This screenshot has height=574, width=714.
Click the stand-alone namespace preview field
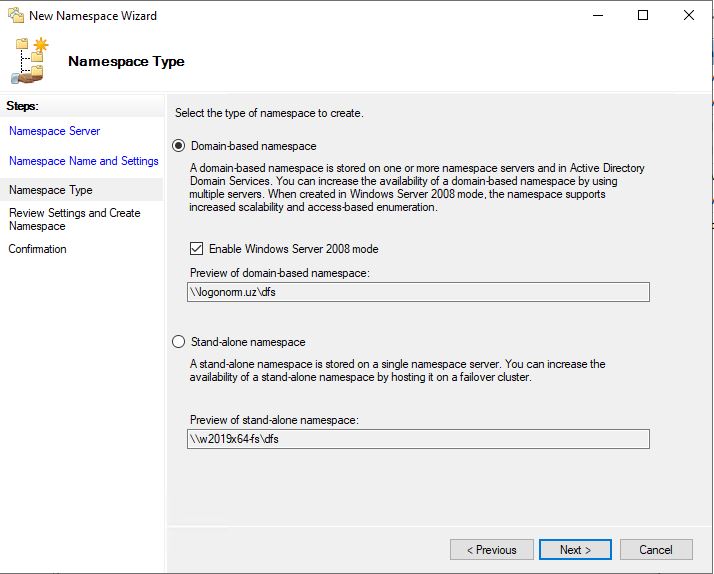418,439
